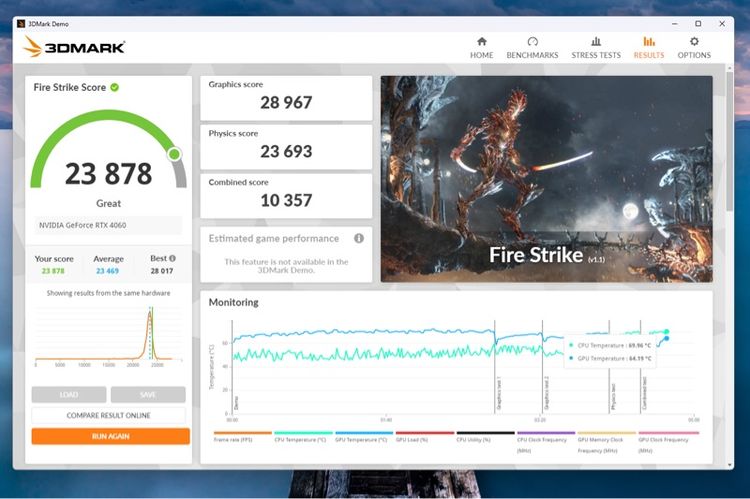Click the Fire Strike preview image
Image resolution: width=750 pixels, height=499 pixels.
tap(546, 179)
